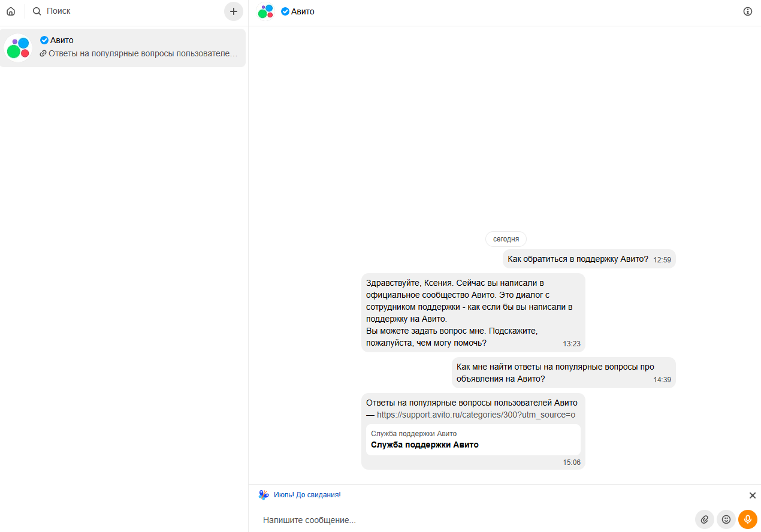Click the Авито title in chat header
Image resolution: width=761 pixels, height=532 pixels.
point(302,11)
